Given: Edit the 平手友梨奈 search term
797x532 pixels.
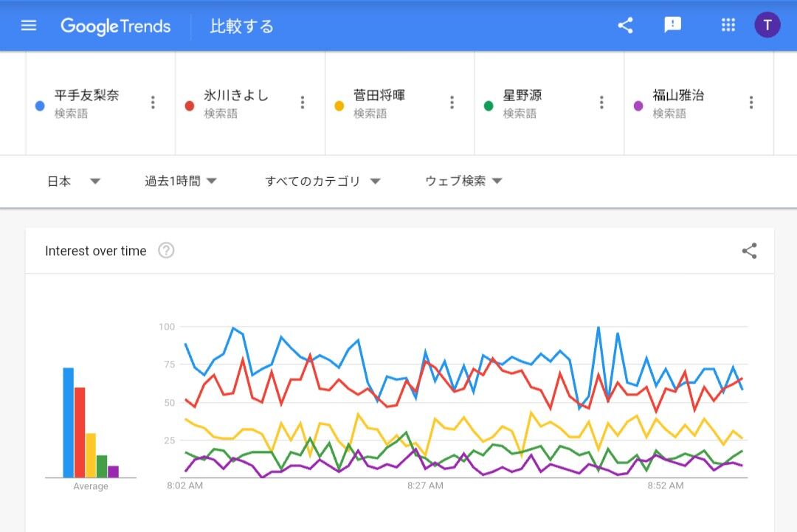Looking at the screenshot, I should [86, 96].
